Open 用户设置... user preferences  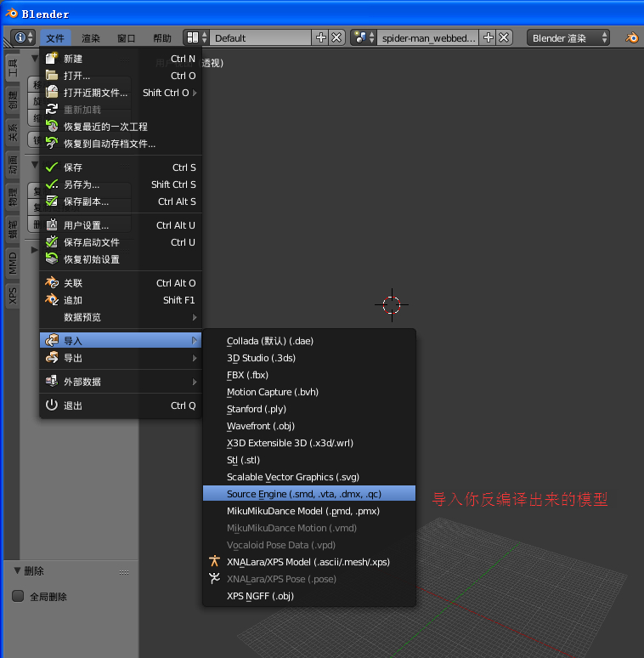121,225
